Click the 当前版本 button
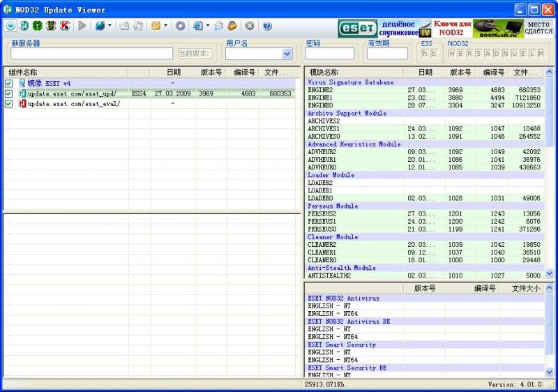This screenshot has height=392, width=558. [x=195, y=54]
